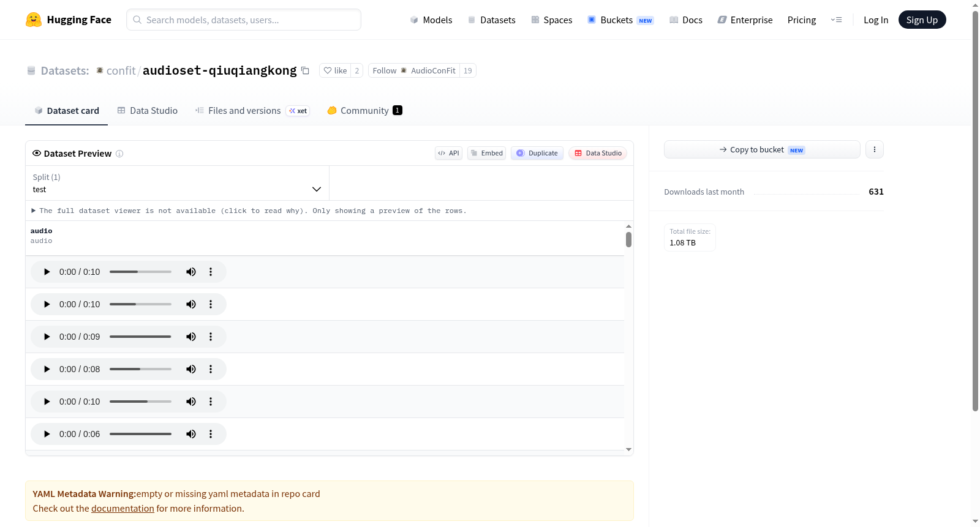This screenshot has width=980, height=527.
Task: Switch to the Dataset card tab
Action: tap(66, 110)
